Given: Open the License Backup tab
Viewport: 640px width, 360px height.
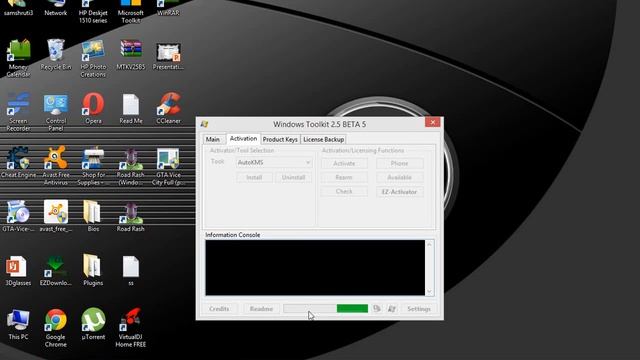Looking at the screenshot, I should 324,139.
